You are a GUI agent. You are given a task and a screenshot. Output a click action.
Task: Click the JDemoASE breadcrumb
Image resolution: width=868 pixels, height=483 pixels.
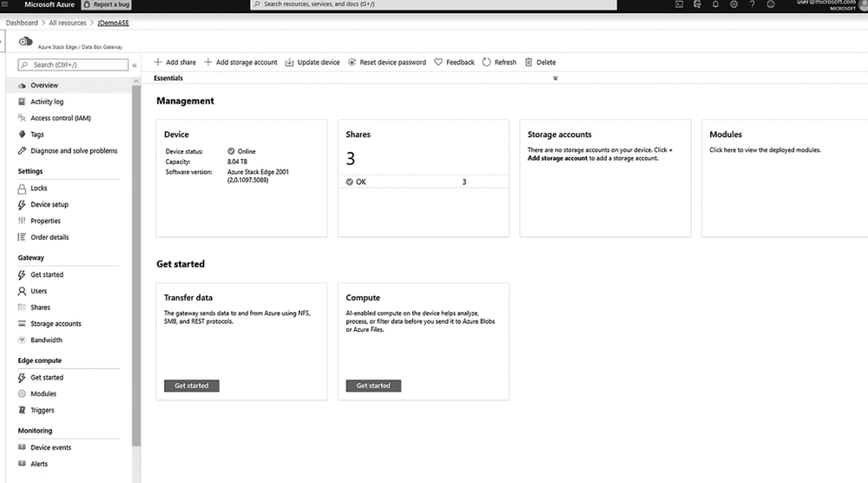click(113, 23)
